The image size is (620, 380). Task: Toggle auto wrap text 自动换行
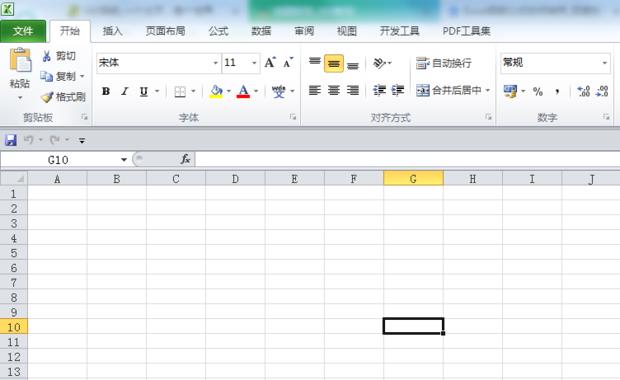click(x=444, y=63)
